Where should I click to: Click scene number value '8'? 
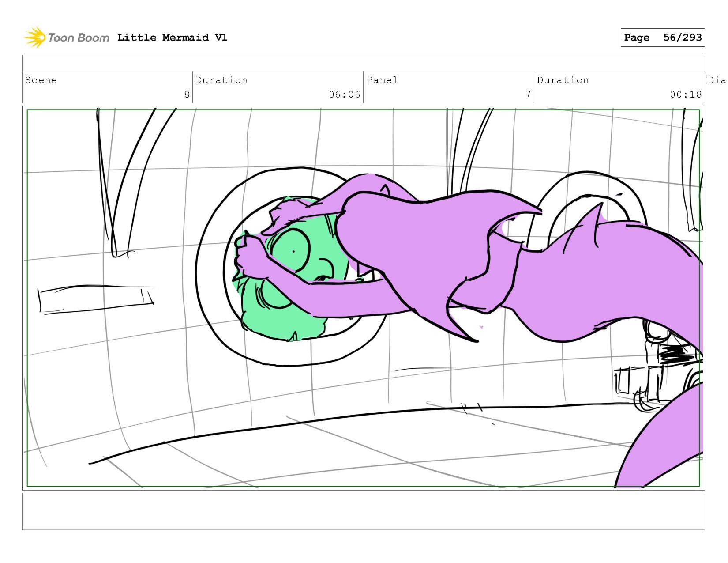[x=187, y=94]
